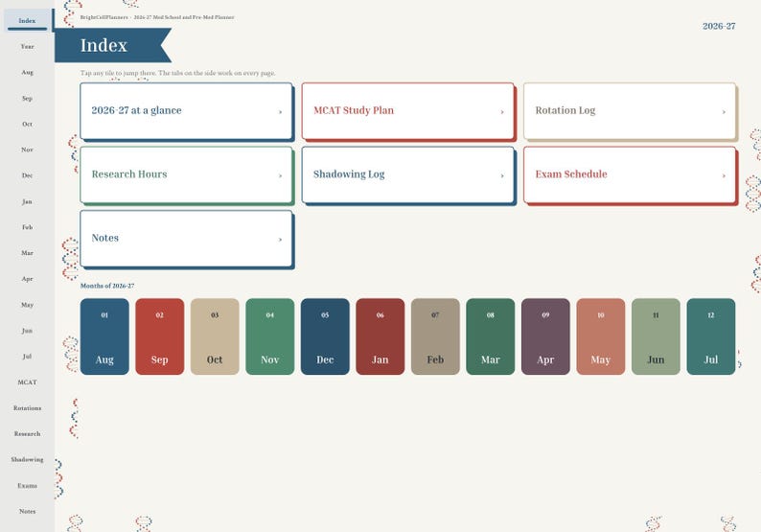Open the Shadowing side tab
The height and width of the screenshot is (532, 761).
[27, 459]
